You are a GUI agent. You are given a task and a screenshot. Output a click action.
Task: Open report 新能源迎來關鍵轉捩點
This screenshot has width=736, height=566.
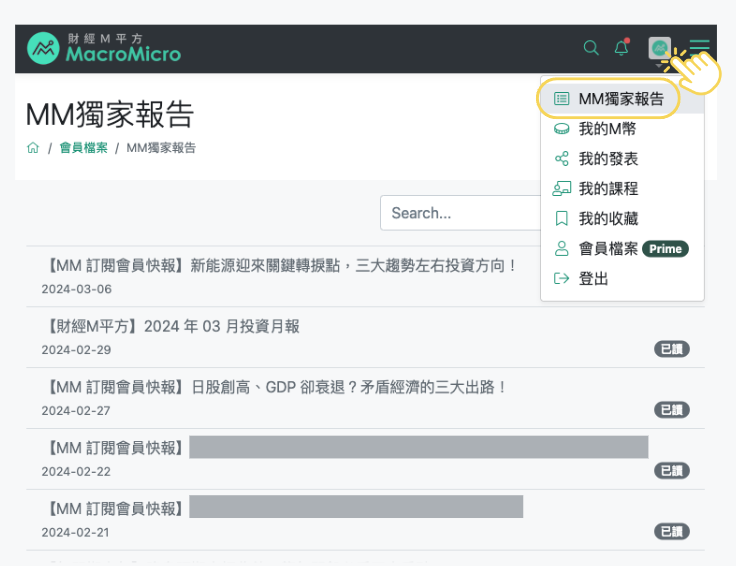pyautogui.click(x=282, y=266)
